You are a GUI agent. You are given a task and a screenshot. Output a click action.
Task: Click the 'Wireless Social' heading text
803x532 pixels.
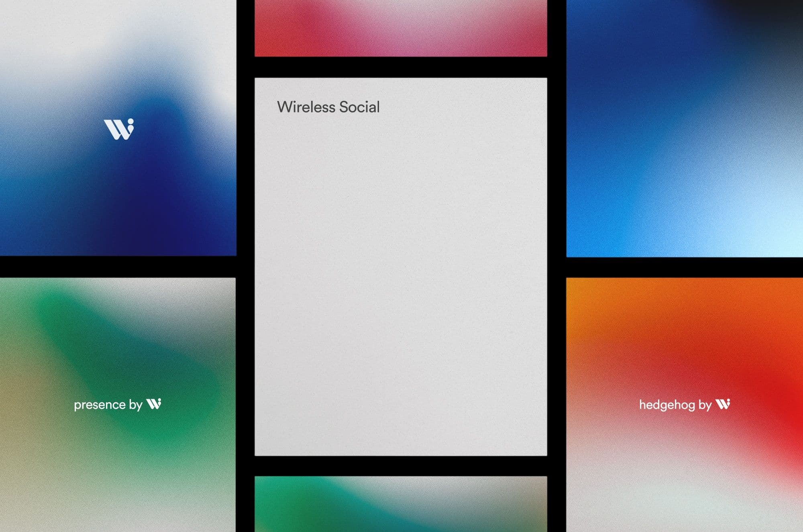(x=328, y=107)
